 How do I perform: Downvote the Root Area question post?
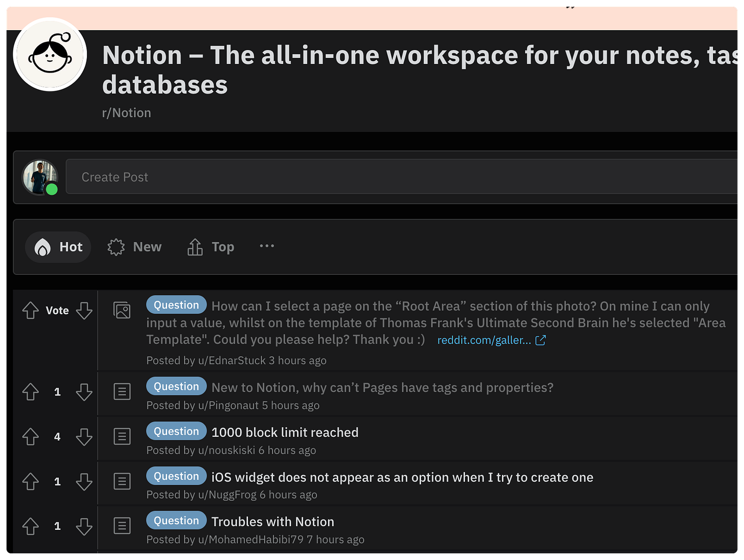point(84,310)
